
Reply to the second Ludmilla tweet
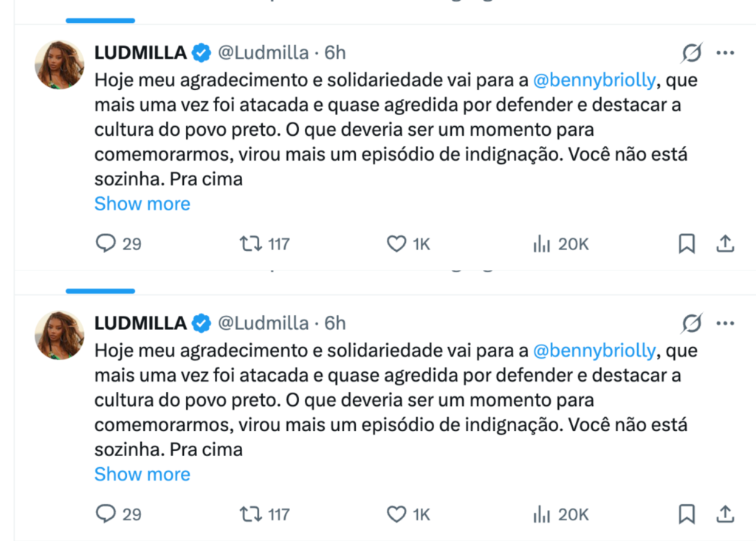(x=107, y=514)
